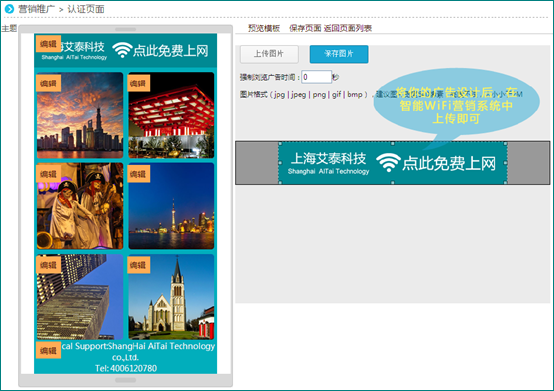Click 编辑 tag on skyscraper facade photo
The height and width of the screenshot is (391, 554).
(48, 265)
